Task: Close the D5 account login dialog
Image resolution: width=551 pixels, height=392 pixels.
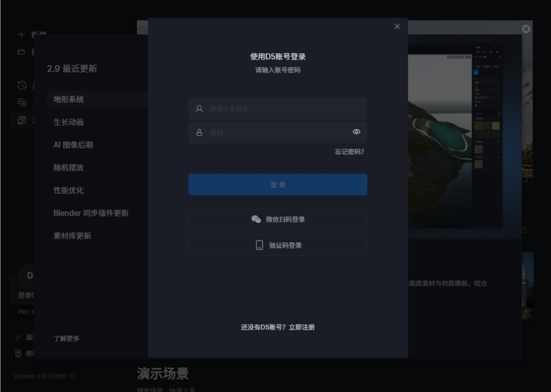Action: pyautogui.click(x=397, y=26)
